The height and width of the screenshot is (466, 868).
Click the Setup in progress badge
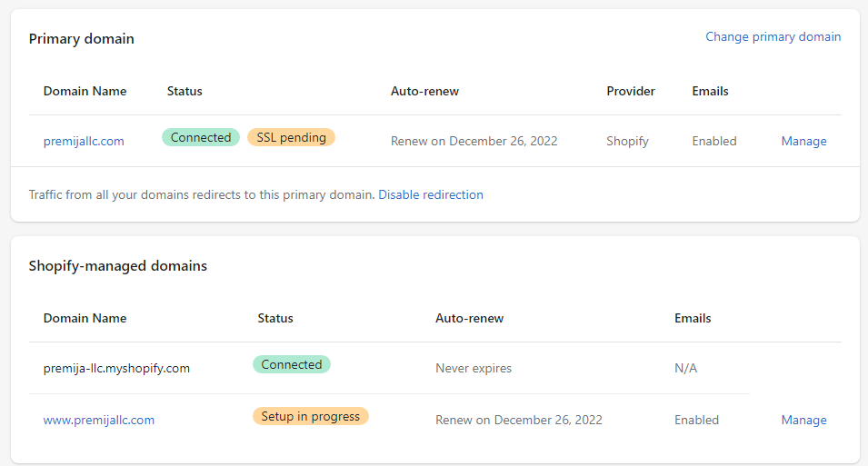(310, 416)
